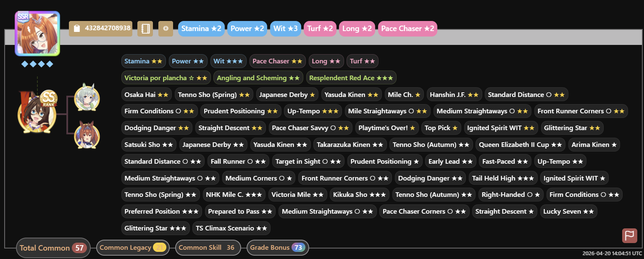Click the Medium Corners chip

[x=259, y=178]
